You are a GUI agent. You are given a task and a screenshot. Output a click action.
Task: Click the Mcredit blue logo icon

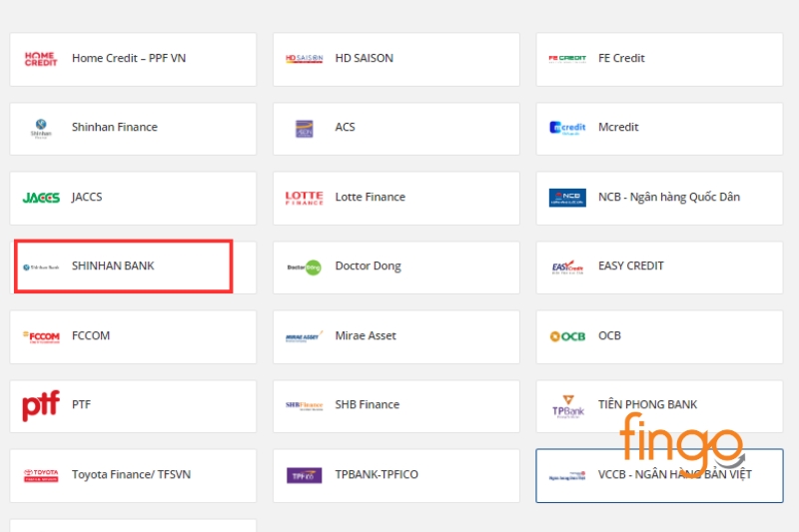(x=567, y=128)
